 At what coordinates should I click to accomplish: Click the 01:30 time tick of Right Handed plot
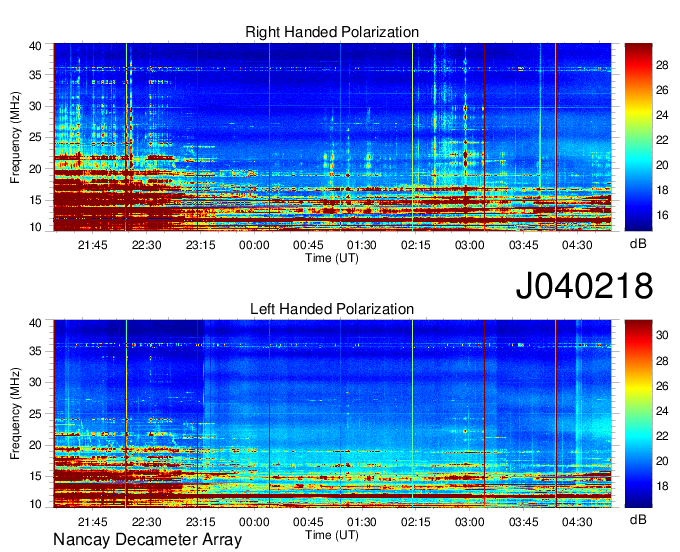coord(362,245)
